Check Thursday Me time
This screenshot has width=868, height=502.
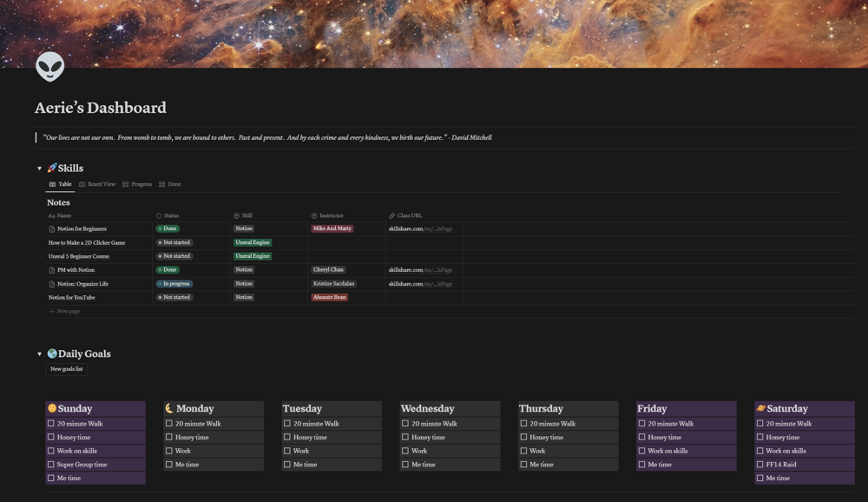pos(523,465)
